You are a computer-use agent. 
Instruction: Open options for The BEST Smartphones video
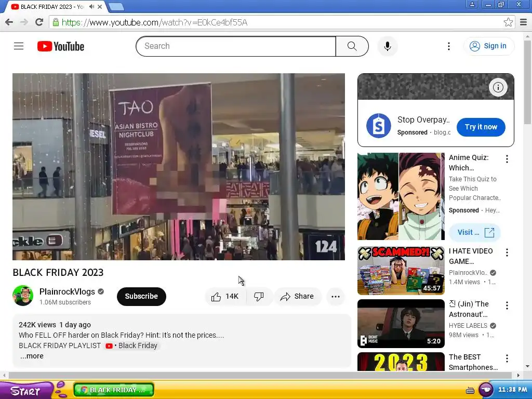507,358
